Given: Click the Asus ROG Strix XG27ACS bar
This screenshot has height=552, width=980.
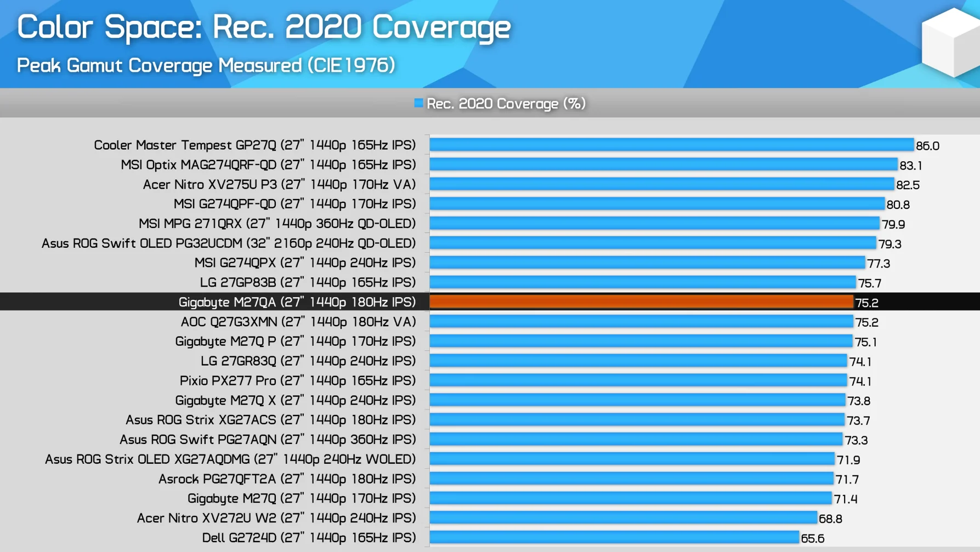Looking at the screenshot, I should (x=637, y=419).
